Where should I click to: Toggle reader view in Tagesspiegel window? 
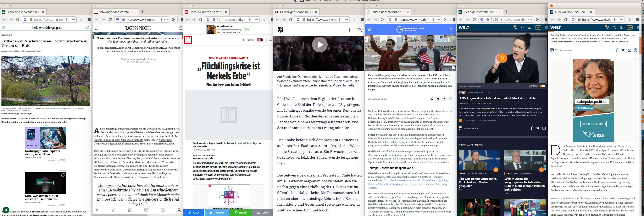pyautogui.click(x=160, y=20)
